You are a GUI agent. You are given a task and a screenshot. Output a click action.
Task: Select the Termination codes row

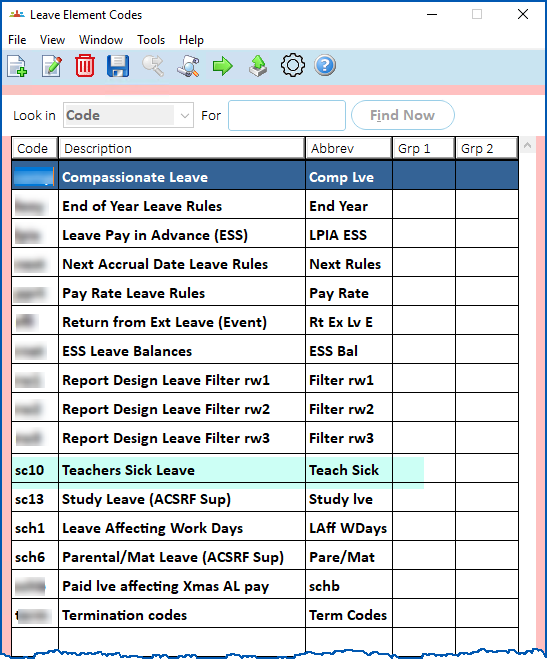[265, 614]
